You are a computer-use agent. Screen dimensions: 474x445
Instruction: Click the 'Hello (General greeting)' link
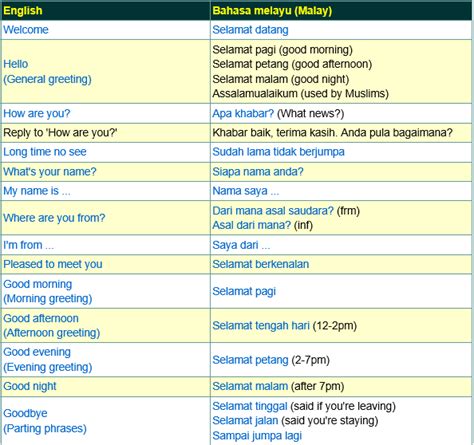coord(47,71)
